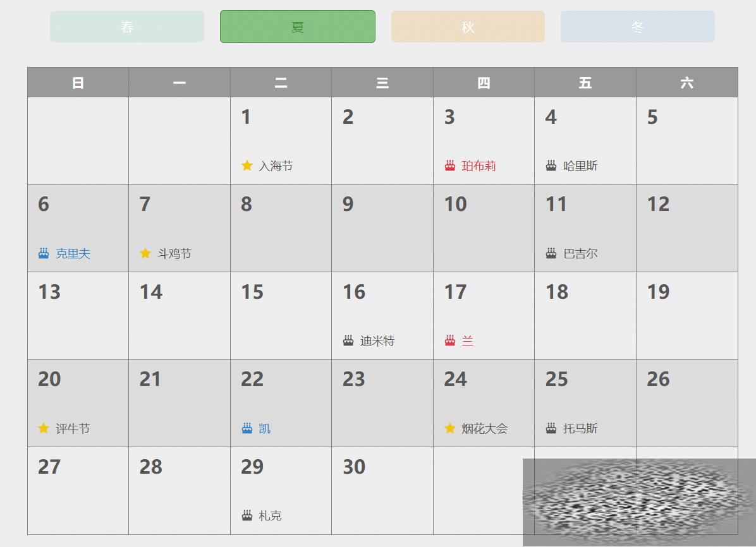The width and height of the screenshot is (756, 547).
Task: Click the 六 weekday column header
Action: click(687, 82)
